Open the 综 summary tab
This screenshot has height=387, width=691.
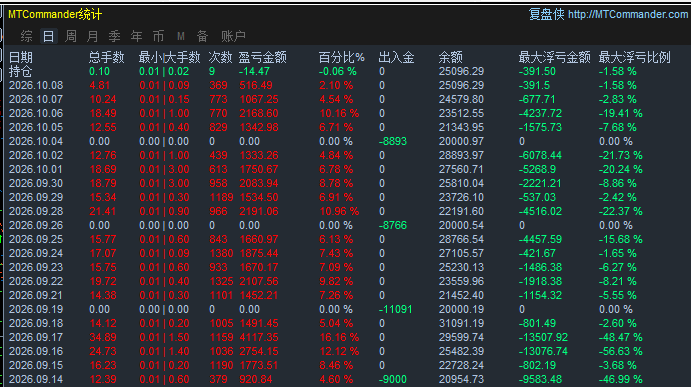point(26,36)
